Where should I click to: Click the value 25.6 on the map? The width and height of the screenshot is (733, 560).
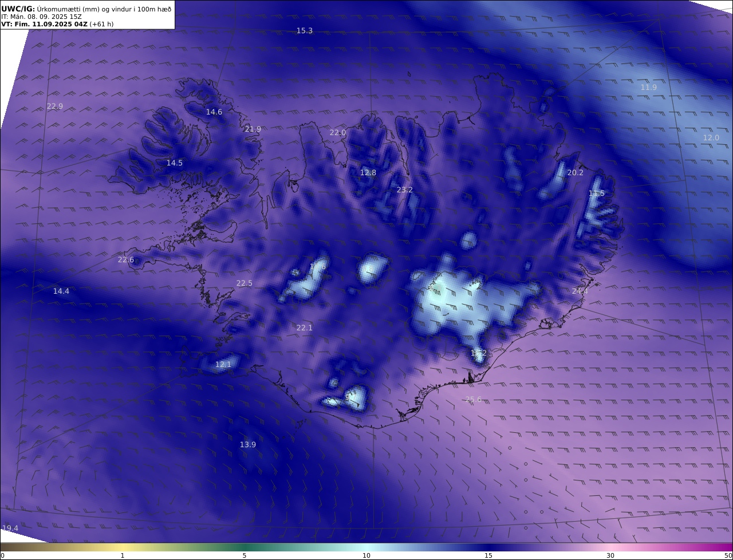pyautogui.click(x=474, y=400)
